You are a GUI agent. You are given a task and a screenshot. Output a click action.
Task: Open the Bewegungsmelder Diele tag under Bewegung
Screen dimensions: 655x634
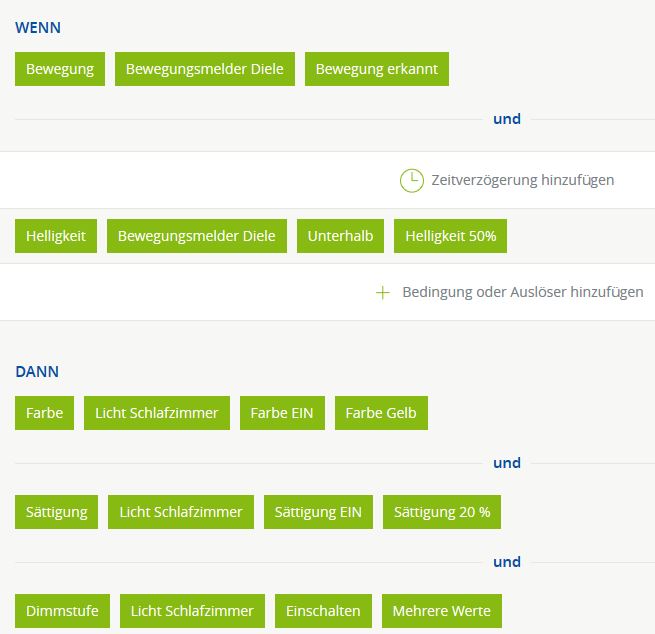pyautogui.click(x=205, y=69)
